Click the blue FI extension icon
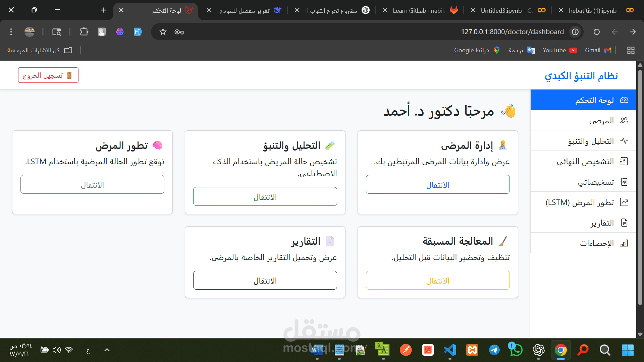Viewport: 644px width, 362px height. [x=138, y=32]
